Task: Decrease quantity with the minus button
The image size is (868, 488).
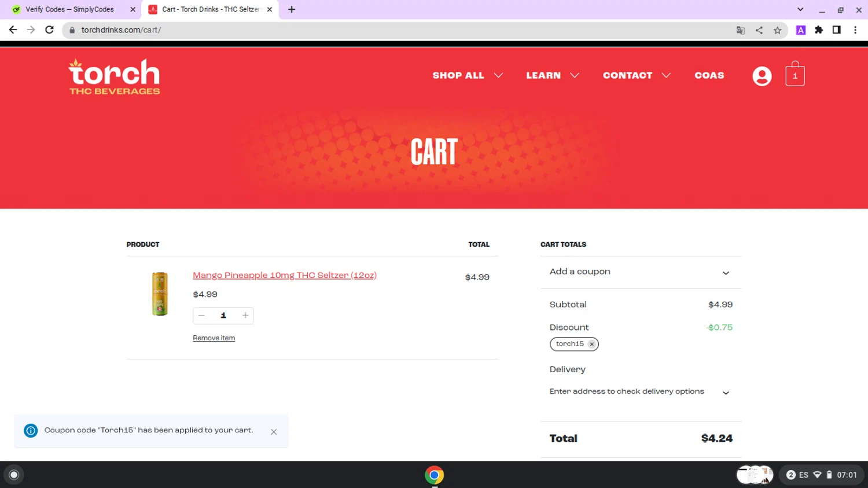Action: (x=201, y=315)
